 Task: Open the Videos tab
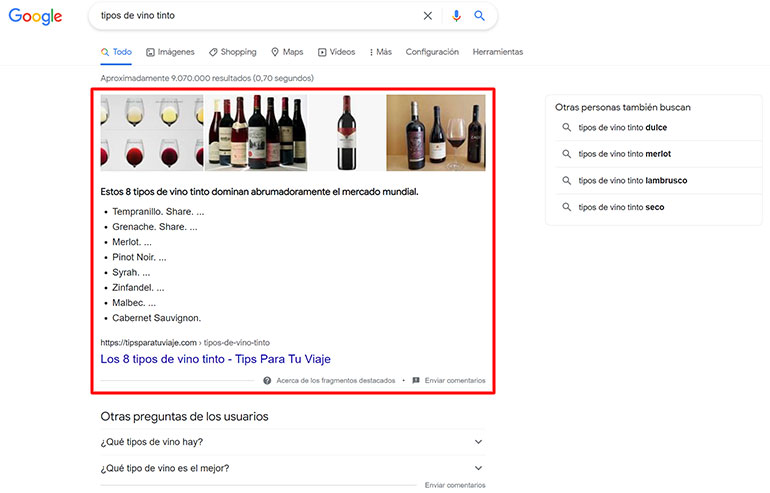(x=336, y=52)
